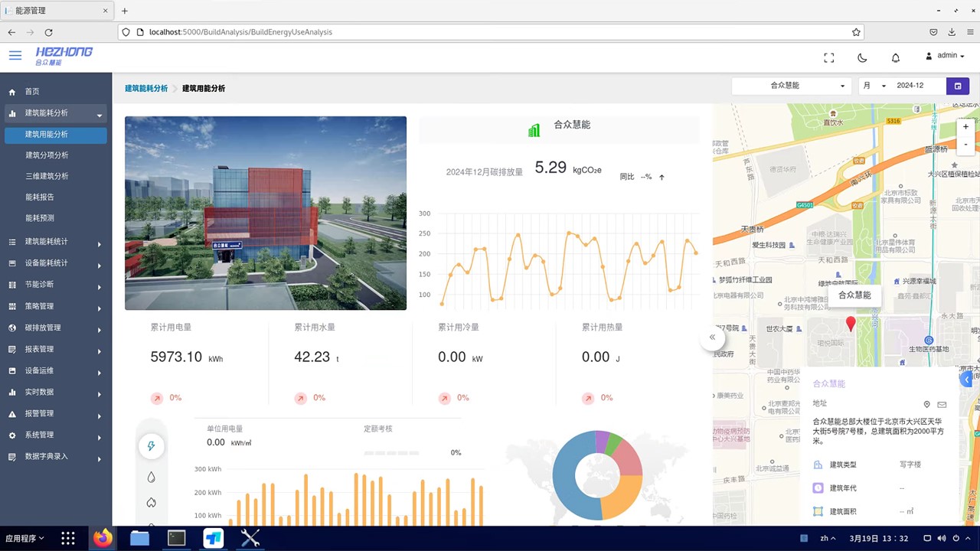Select the water drop energy type

click(151, 477)
